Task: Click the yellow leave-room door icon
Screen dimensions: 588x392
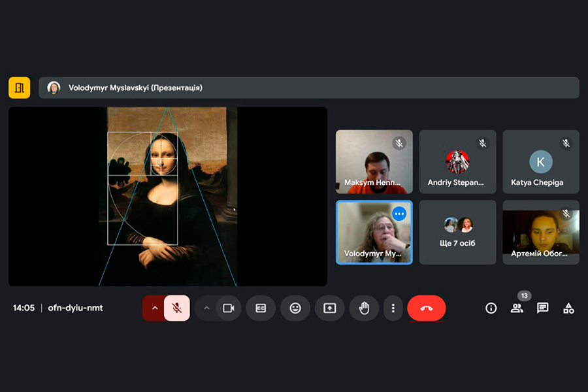Action: pos(20,88)
